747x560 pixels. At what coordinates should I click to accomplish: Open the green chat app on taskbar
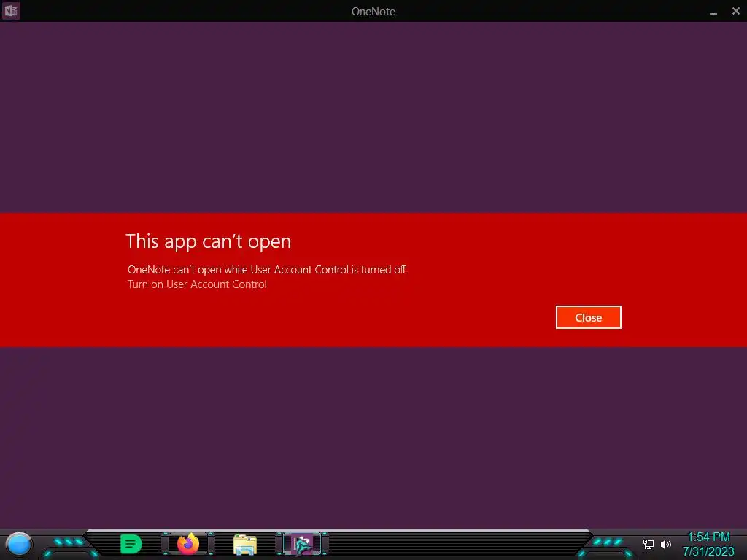pyautogui.click(x=131, y=544)
